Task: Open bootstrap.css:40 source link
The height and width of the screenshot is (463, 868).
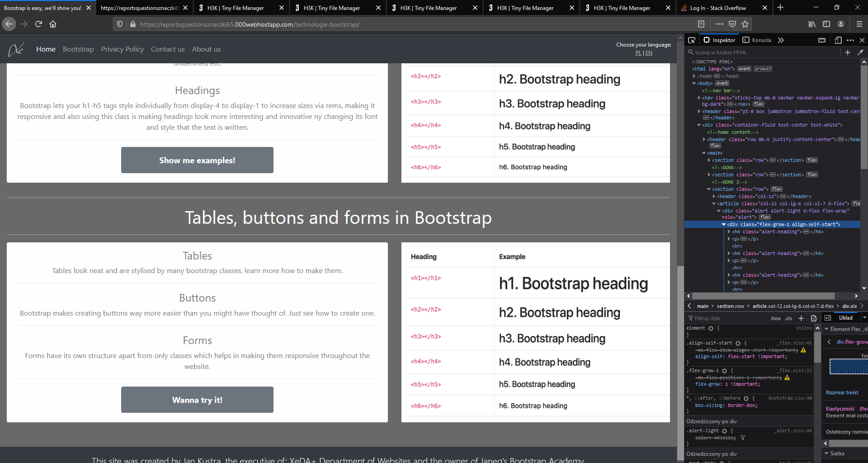Action: click(790, 398)
